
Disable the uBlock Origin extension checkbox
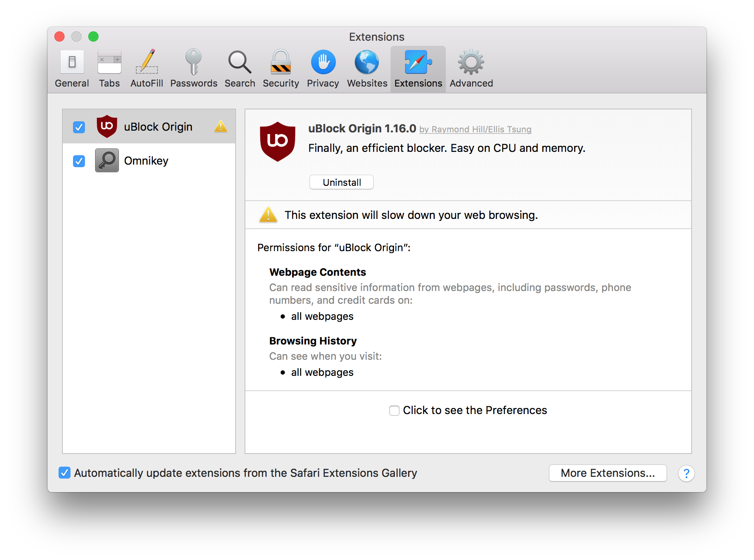pos(79,127)
